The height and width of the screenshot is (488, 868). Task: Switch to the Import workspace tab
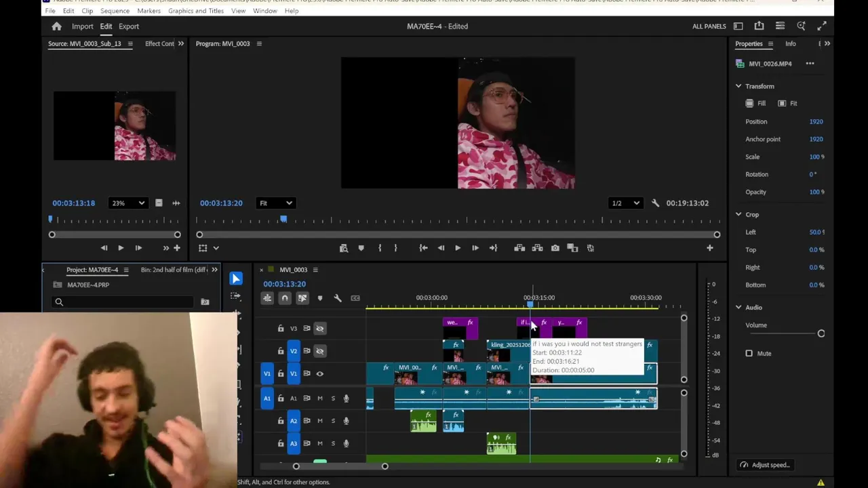click(83, 26)
